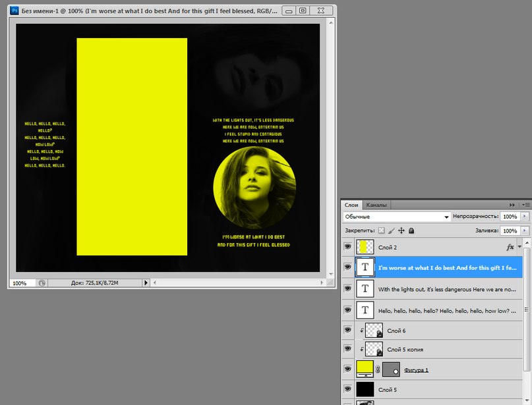Click the T thumbnail of the I'm worse layer
Viewport: 532px width, 405px height.
click(365, 267)
